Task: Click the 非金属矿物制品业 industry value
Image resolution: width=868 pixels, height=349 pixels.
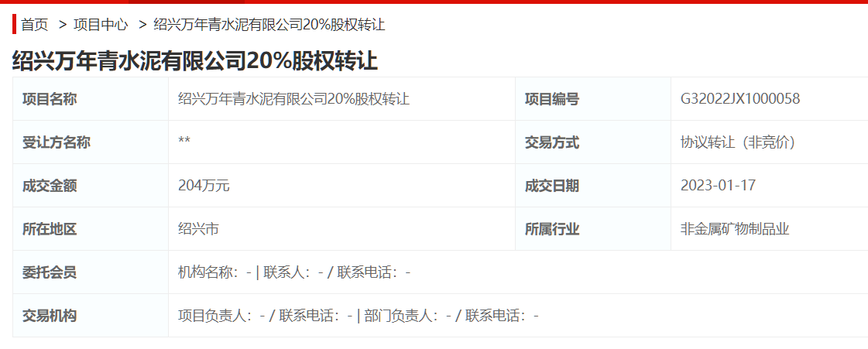Action: (x=735, y=229)
